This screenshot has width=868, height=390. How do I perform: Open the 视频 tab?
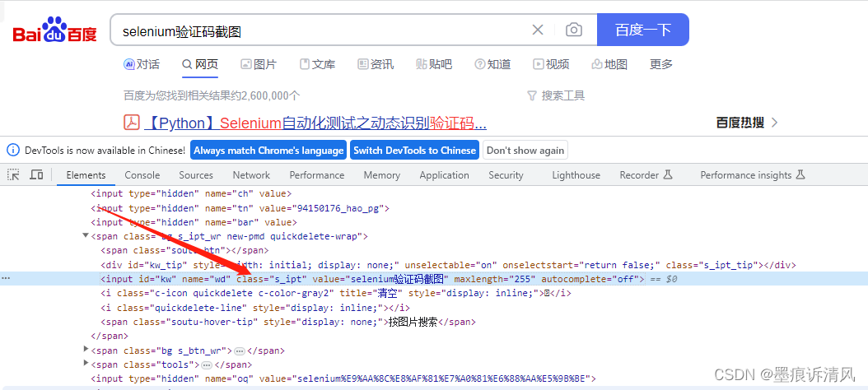coord(551,64)
